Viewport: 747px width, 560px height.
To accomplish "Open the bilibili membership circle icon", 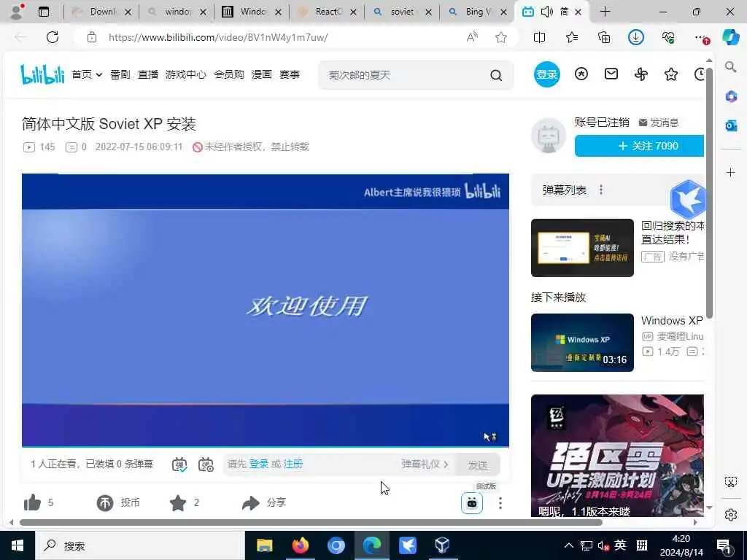I will tap(581, 74).
